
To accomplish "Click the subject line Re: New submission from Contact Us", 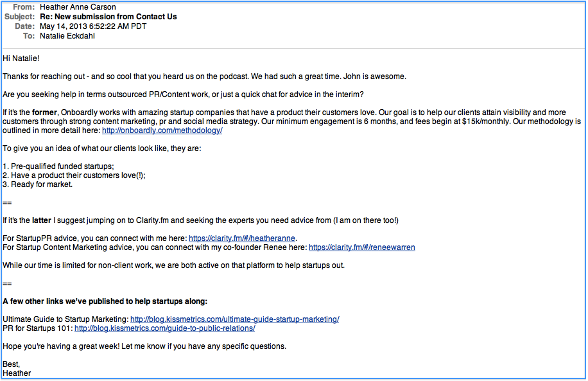I will tap(108, 17).
